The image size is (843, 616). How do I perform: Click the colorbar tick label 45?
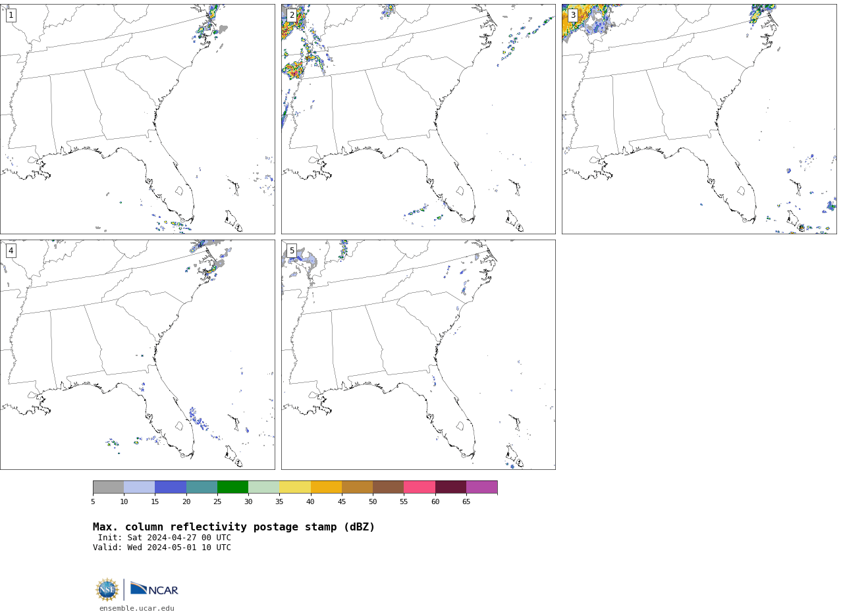point(342,502)
